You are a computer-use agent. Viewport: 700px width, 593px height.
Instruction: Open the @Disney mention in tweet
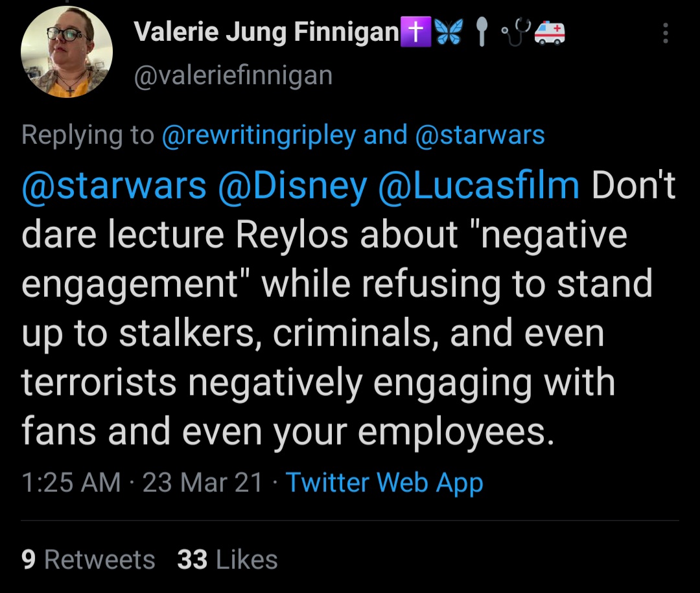pos(293,186)
